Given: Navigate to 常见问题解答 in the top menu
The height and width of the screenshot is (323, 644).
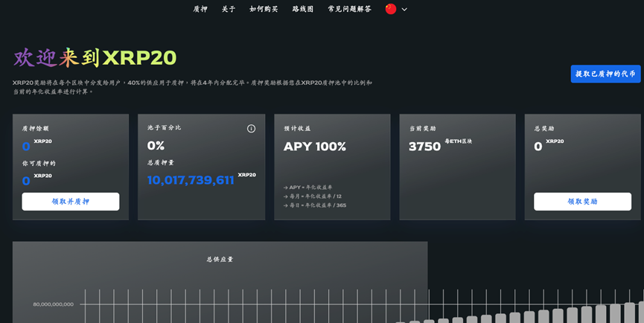Looking at the screenshot, I should coord(349,9).
